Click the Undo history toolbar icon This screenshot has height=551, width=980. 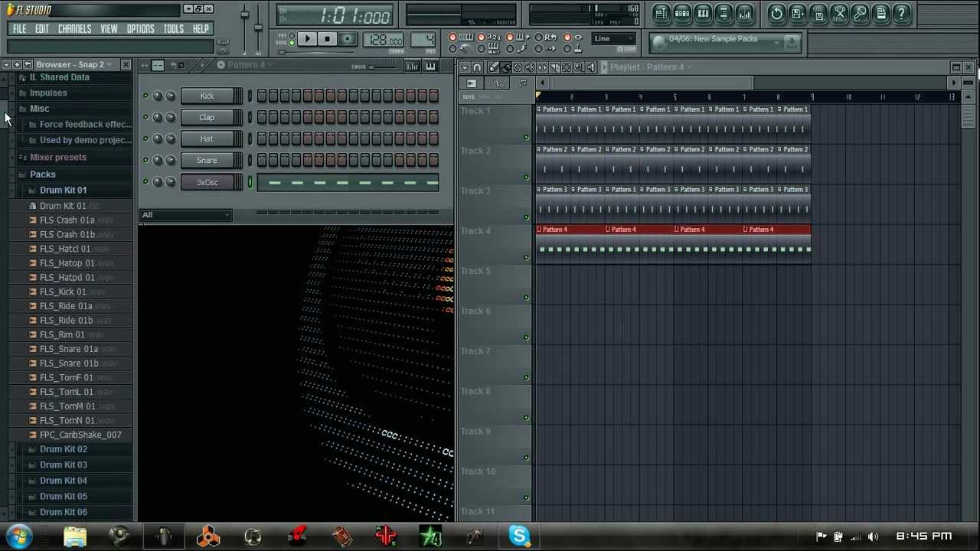point(776,13)
